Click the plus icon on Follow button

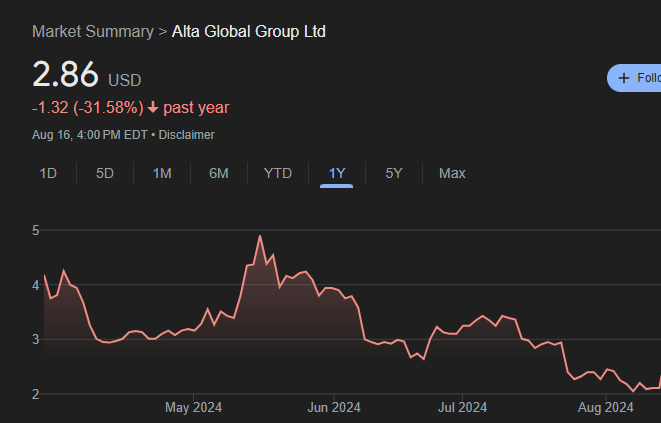coord(623,78)
